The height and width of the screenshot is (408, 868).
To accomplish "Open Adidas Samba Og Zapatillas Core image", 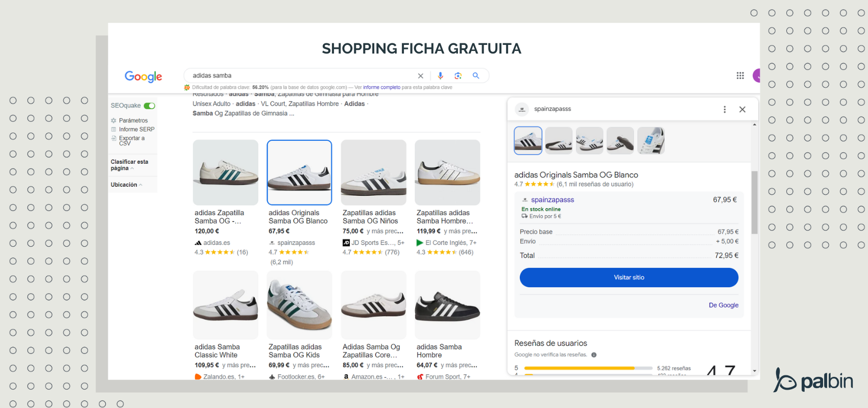I will (374, 305).
